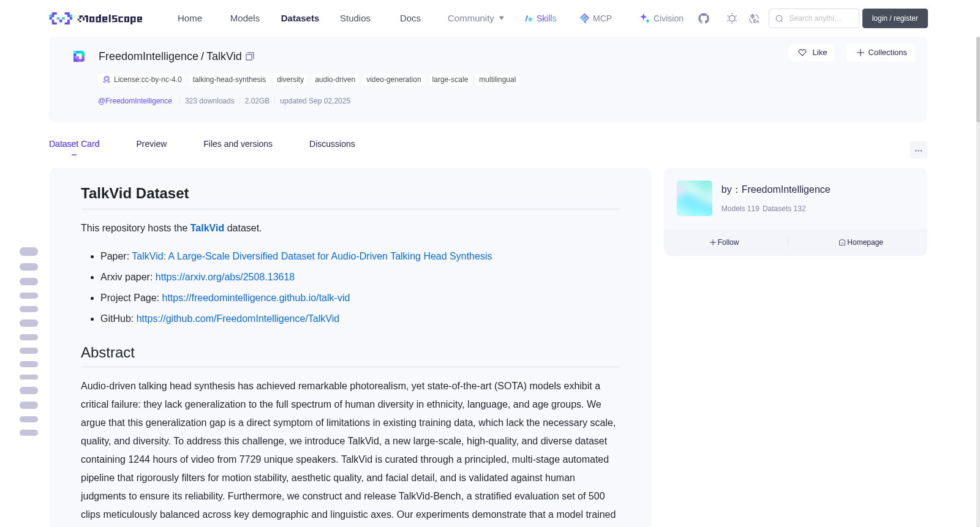
Task: Open the organization Homepage
Action: (861, 242)
